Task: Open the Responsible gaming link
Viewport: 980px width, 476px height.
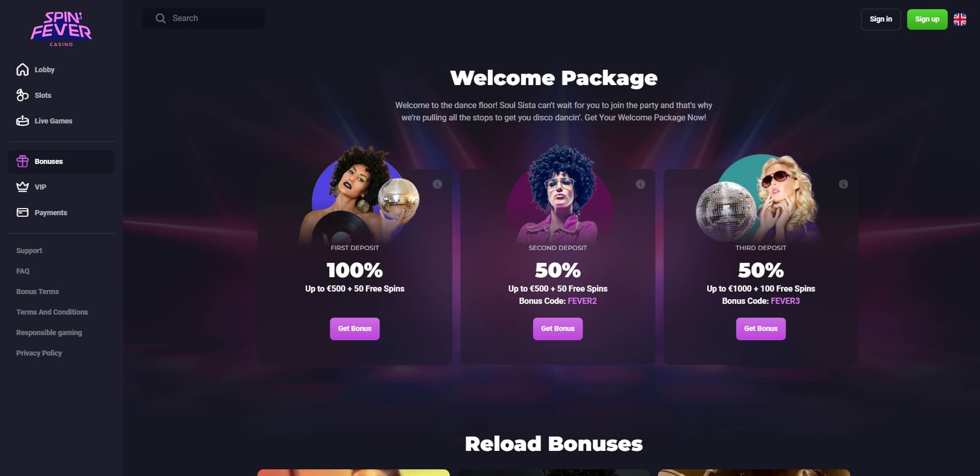Action: click(x=49, y=333)
